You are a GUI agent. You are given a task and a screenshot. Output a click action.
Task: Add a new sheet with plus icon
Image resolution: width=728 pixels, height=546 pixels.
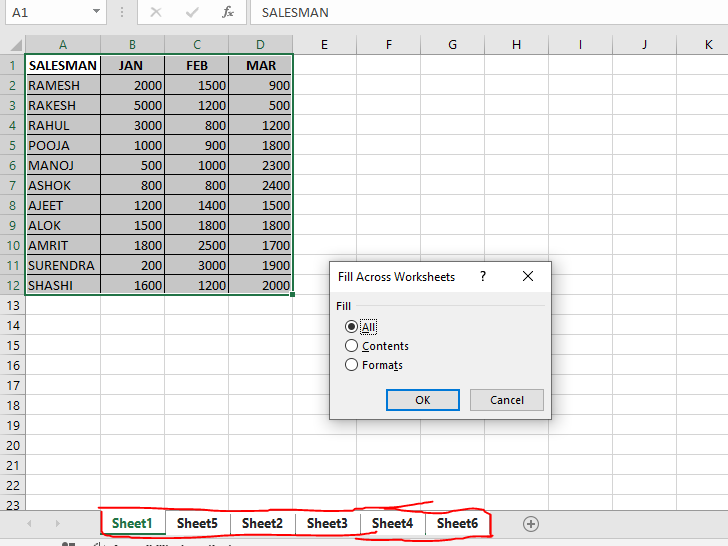point(531,523)
